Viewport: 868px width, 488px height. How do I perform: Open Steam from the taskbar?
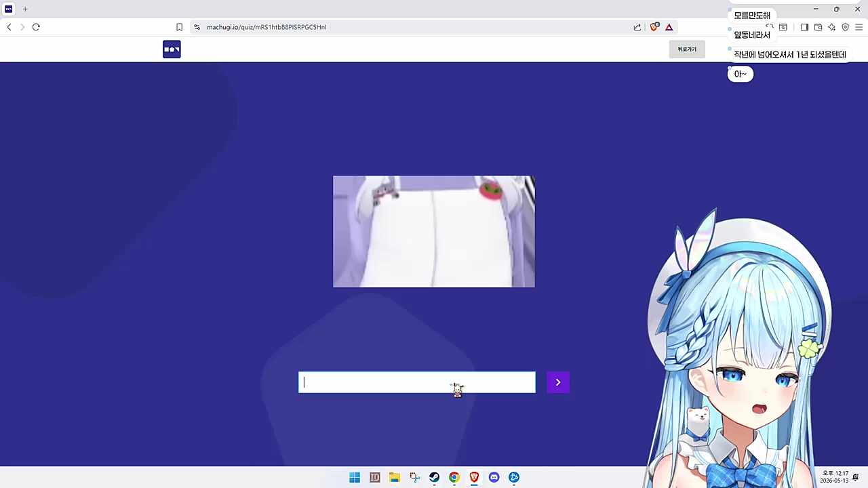point(434,477)
